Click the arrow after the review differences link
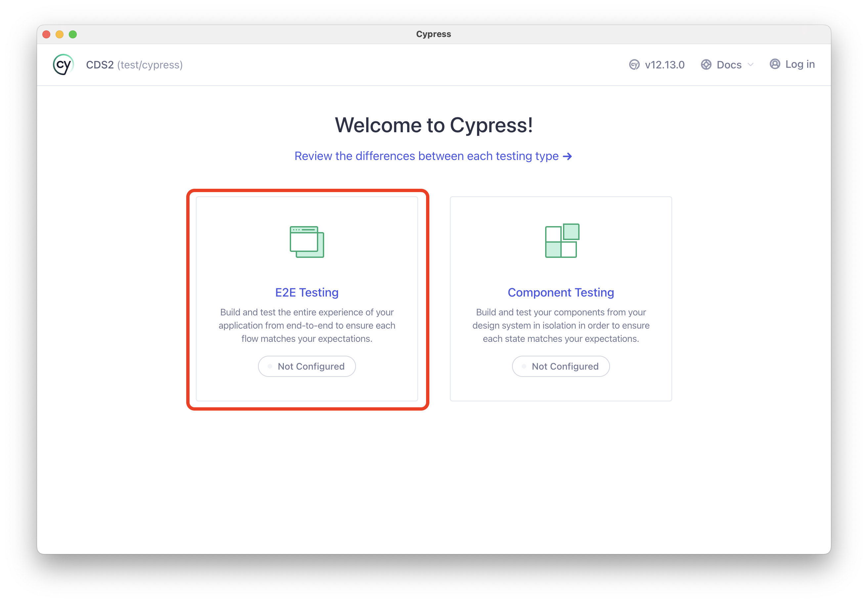 pos(567,156)
